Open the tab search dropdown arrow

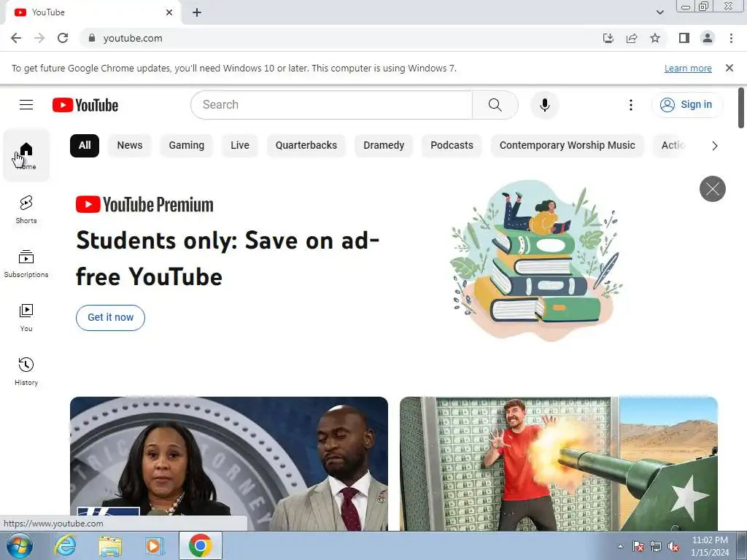(x=659, y=12)
